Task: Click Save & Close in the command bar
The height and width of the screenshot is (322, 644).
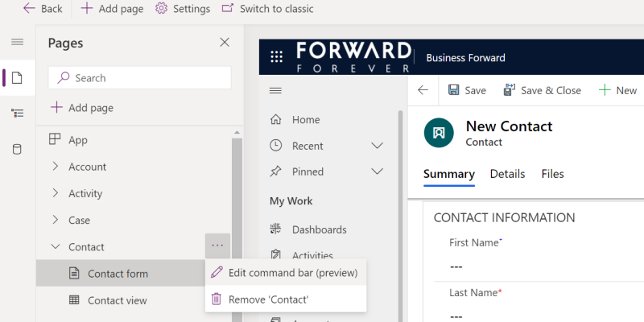Action: [542, 90]
